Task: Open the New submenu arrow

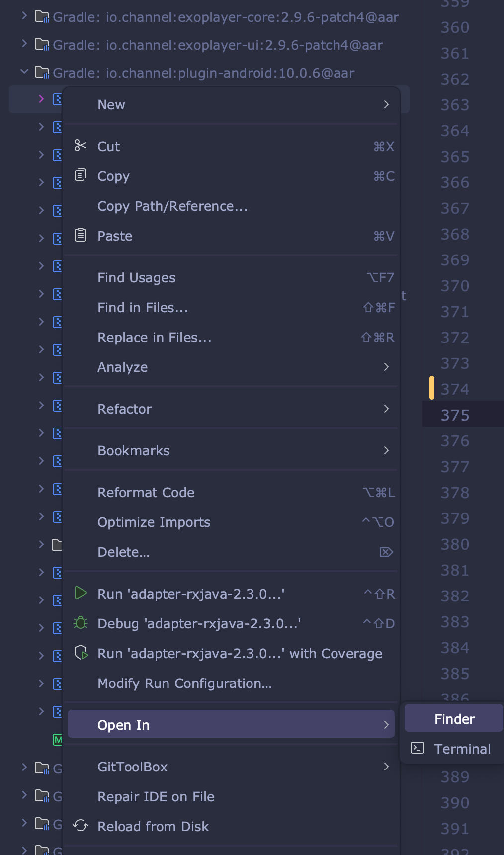Action: point(386,104)
